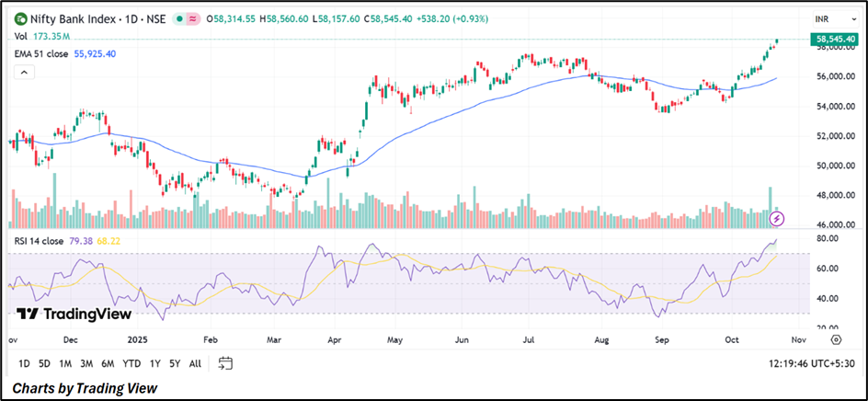The width and height of the screenshot is (868, 401).
Task: Click the Nifty Bank Index symbol logo
Action: click(19, 18)
